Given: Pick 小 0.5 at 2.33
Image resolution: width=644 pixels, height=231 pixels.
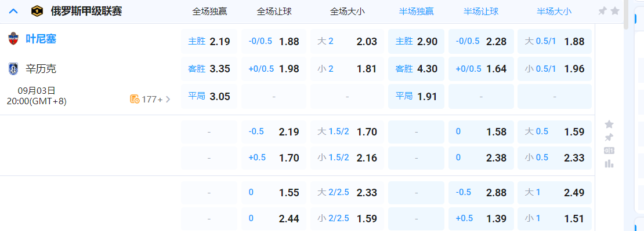Looking at the screenshot, I should 555,157.
